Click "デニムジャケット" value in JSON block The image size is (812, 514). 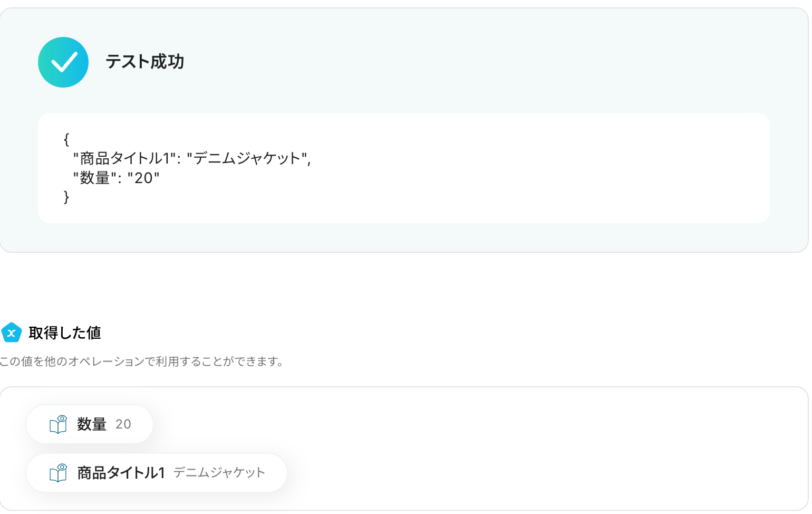click(247, 158)
